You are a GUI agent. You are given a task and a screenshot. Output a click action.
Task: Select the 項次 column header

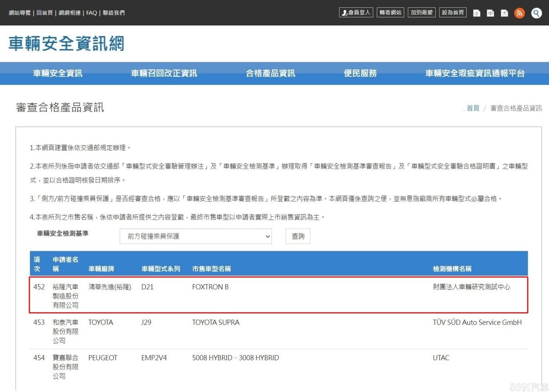[x=37, y=264]
